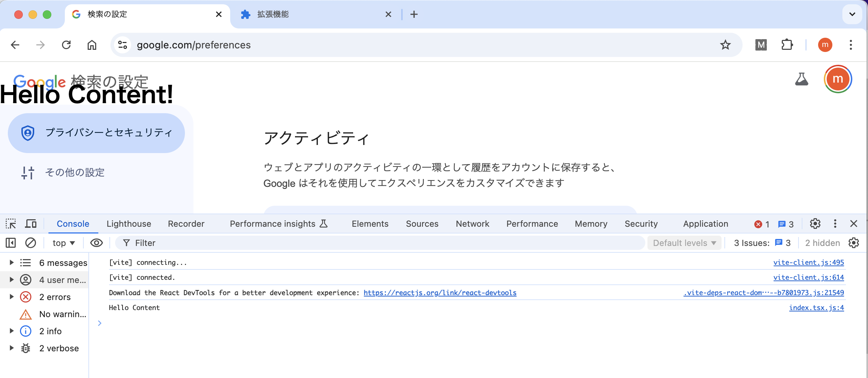This screenshot has width=868, height=378.
Task: Toggle the console sidebar panel
Action: (x=10, y=243)
